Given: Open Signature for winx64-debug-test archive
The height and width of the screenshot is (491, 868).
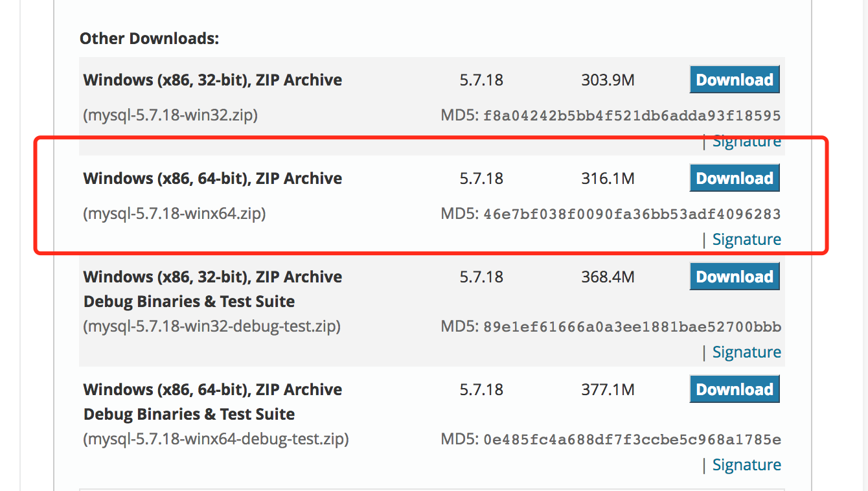Looking at the screenshot, I should (746, 464).
